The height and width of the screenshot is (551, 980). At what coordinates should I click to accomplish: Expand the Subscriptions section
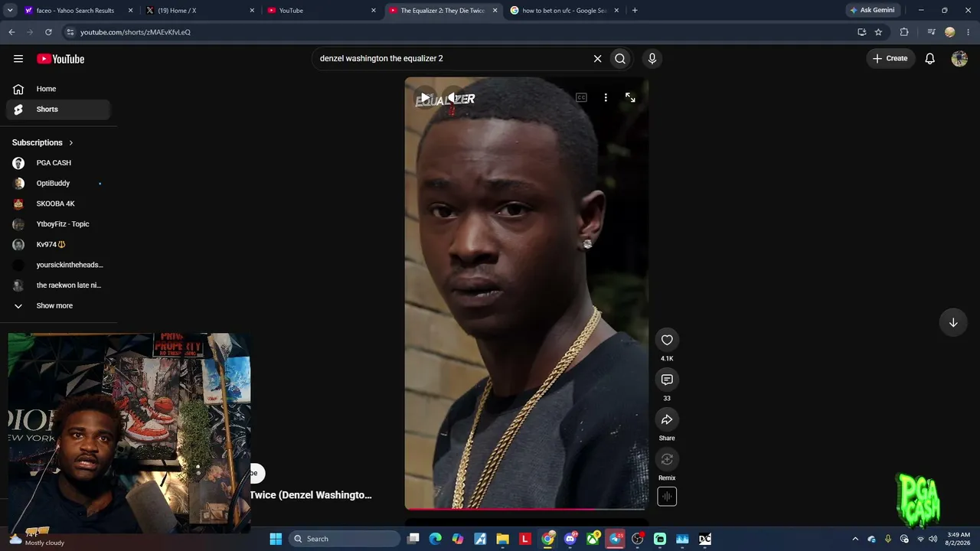click(43, 142)
